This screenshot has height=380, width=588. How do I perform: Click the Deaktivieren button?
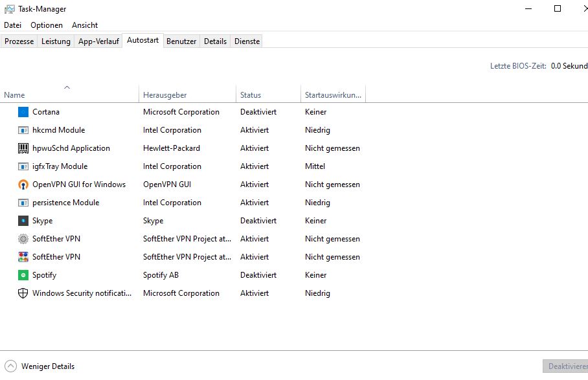pyautogui.click(x=565, y=366)
